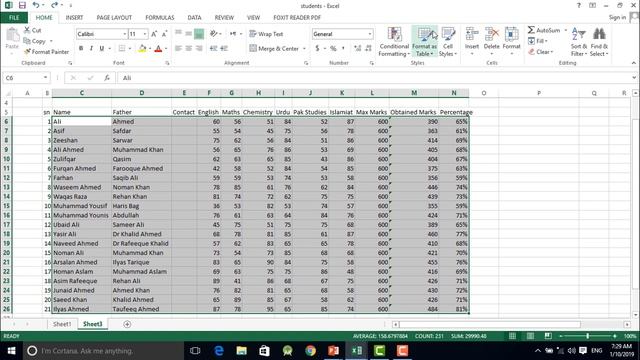The height and width of the screenshot is (360, 640).
Task: Open the font size dropdown
Action: point(145,34)
